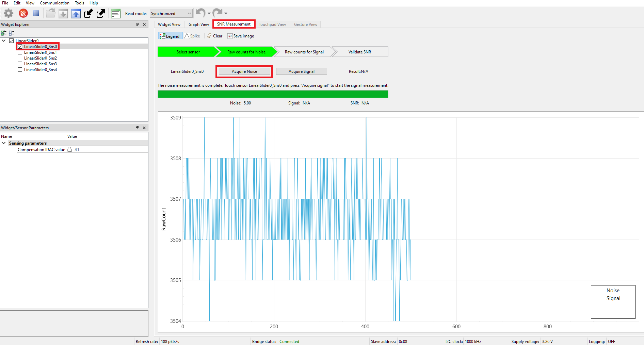644x345 pixels.
Task: Click the blue up-arrow apply icon
Action: (x=76, y=14)
